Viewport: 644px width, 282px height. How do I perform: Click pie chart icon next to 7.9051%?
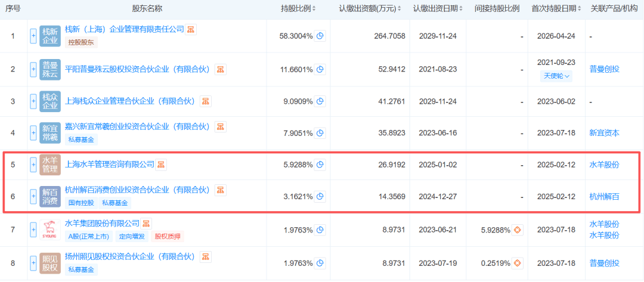320,133
